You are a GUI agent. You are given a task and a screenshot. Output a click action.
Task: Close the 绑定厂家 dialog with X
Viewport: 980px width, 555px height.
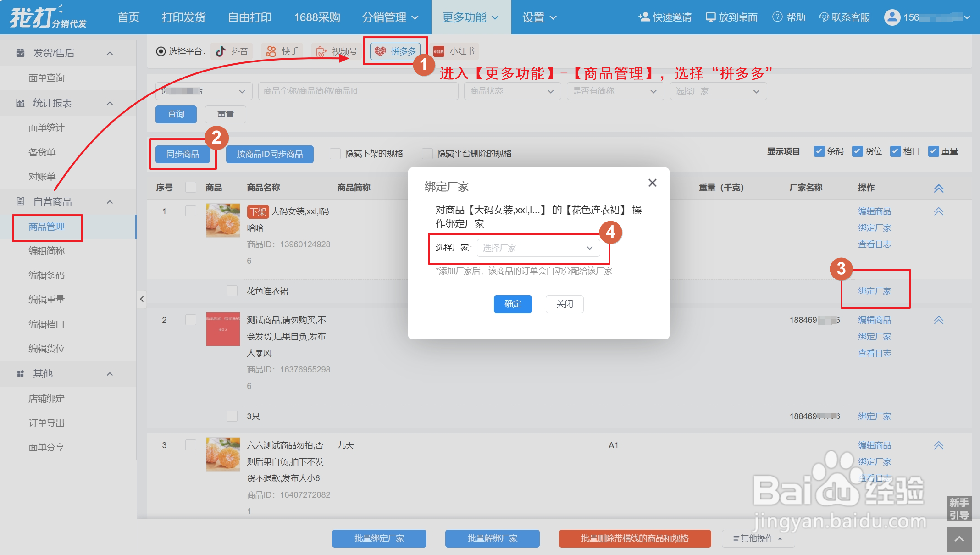[652, 183]
